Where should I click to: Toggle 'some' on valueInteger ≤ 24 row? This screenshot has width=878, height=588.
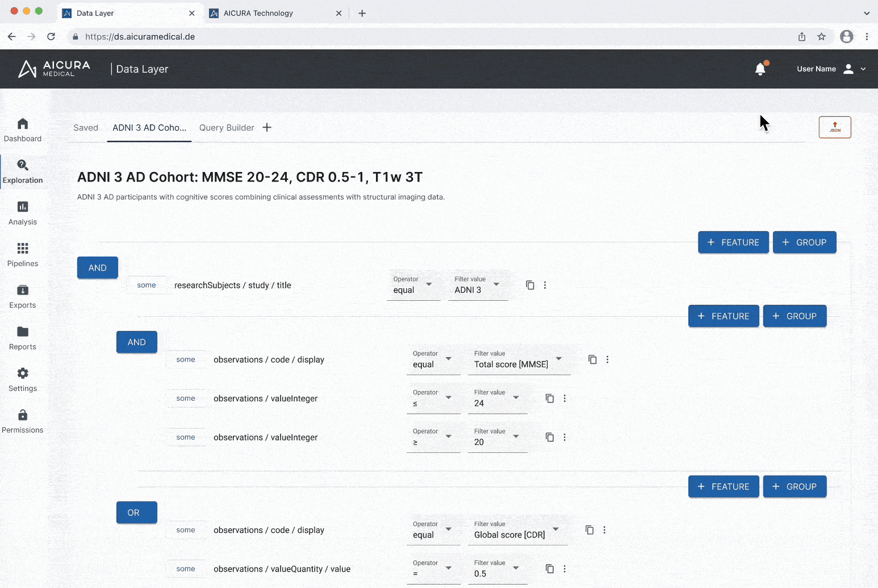click(186, 398)
